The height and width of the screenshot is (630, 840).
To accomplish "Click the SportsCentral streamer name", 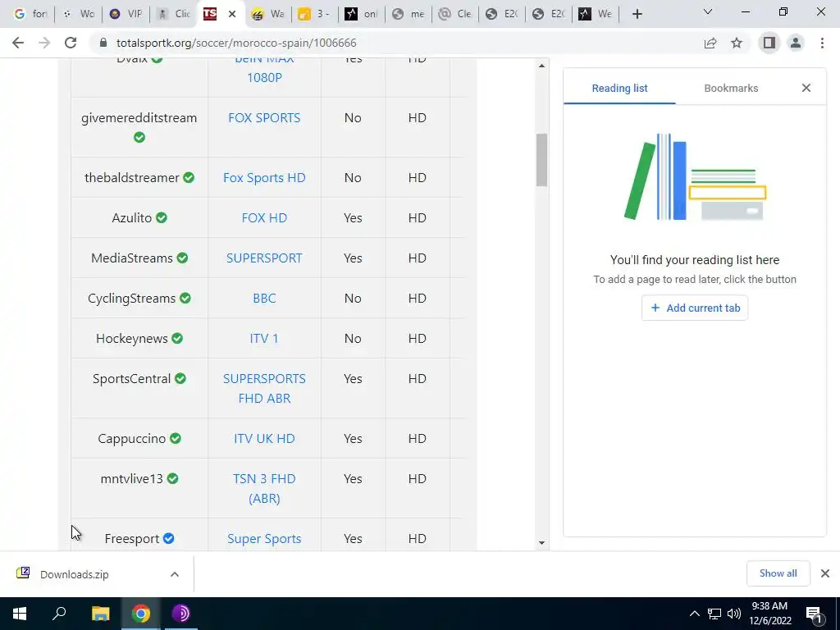I will (132, 379).
